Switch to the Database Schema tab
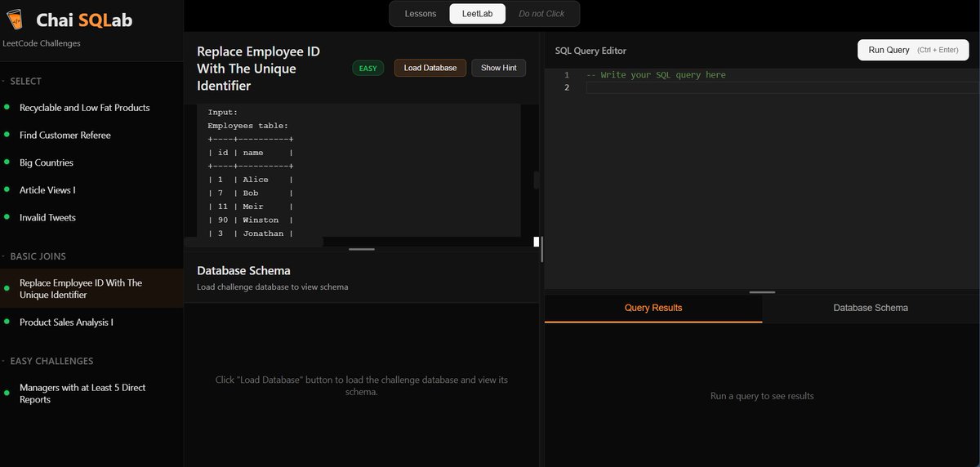 871,308
